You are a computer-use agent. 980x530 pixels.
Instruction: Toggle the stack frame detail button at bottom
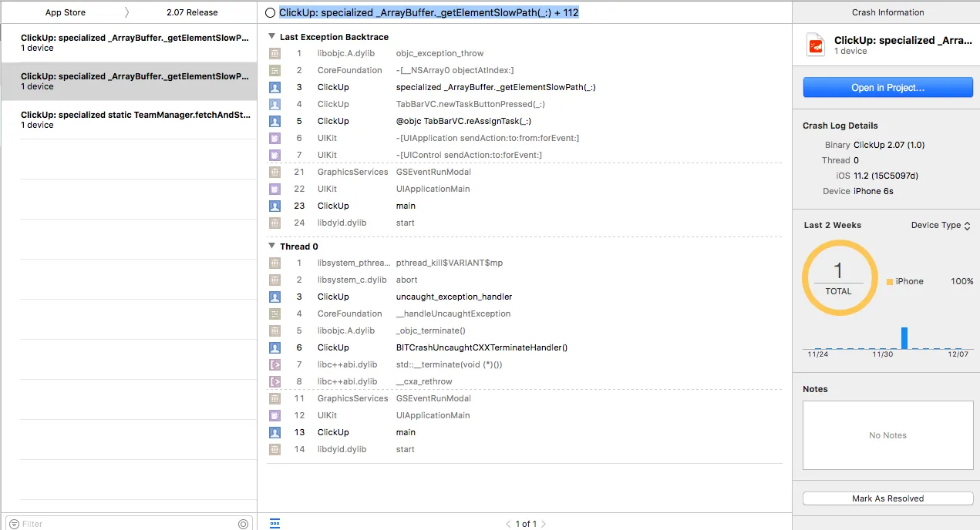tap(275, 524)
